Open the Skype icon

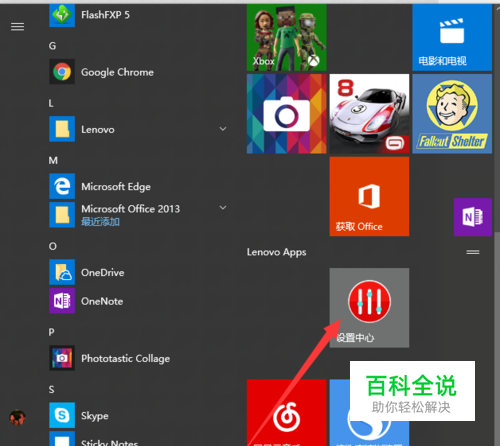(62, 415)
